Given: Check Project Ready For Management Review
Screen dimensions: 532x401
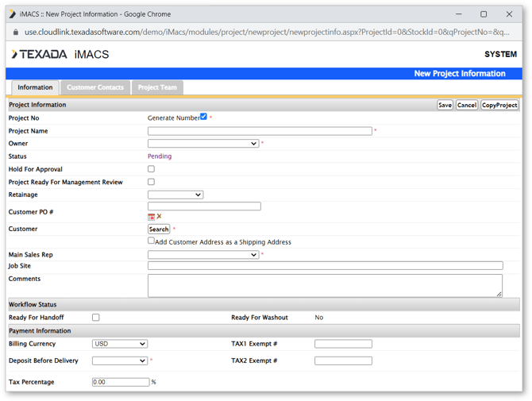Looking at the screenshot, I should click(151, 182).
